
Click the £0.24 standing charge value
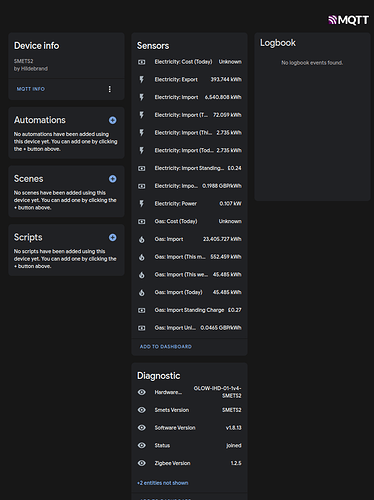pyautogui.click(x=235, y=168)
